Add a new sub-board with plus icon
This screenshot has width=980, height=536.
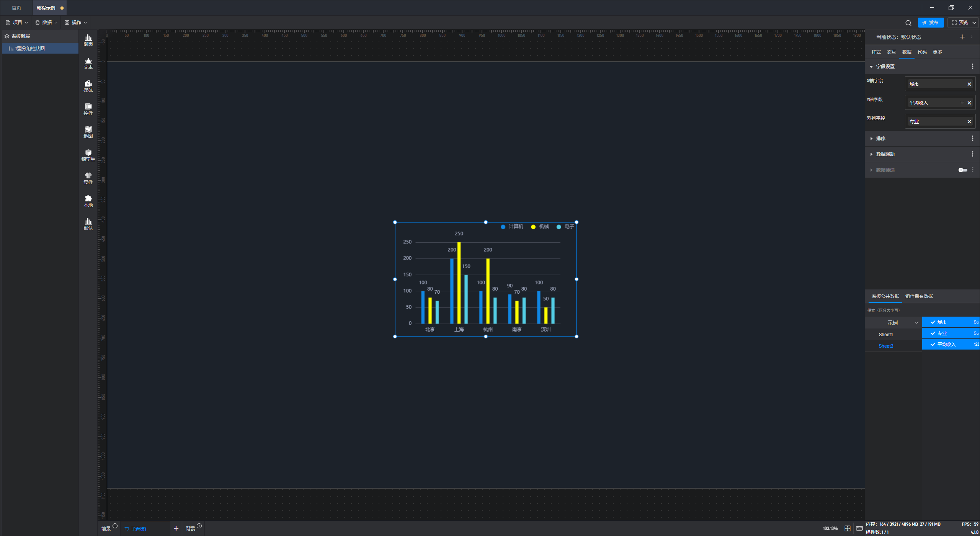click(x=176, y=528)
